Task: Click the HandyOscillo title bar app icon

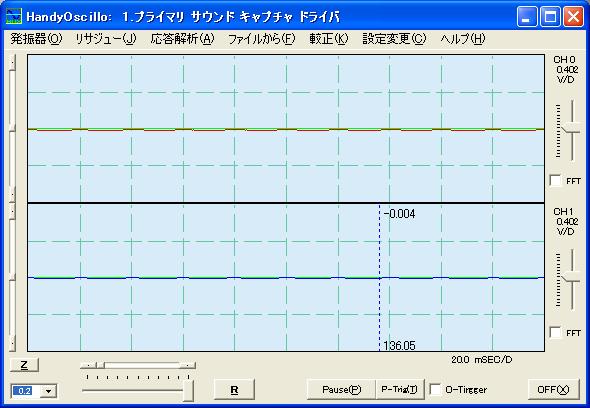Action: [x=14, y=16]
